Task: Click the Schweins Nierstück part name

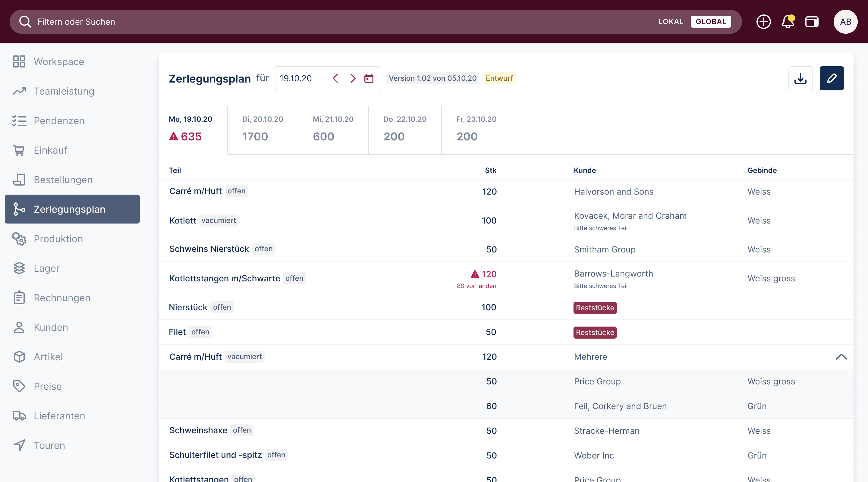Action: coord(209,249)
